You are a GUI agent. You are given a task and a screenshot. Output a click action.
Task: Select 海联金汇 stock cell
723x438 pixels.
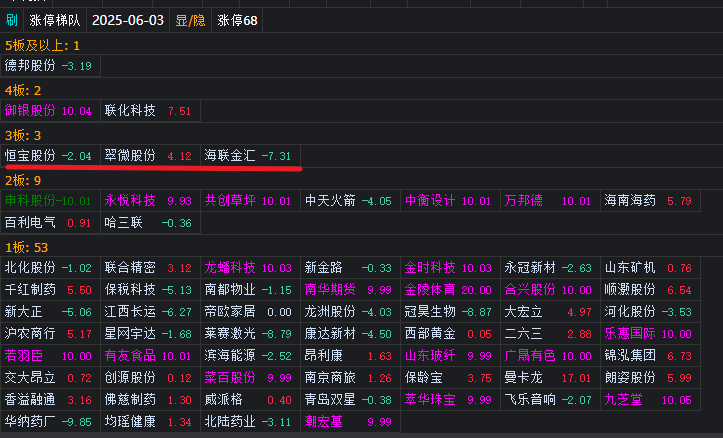point(250,156)
